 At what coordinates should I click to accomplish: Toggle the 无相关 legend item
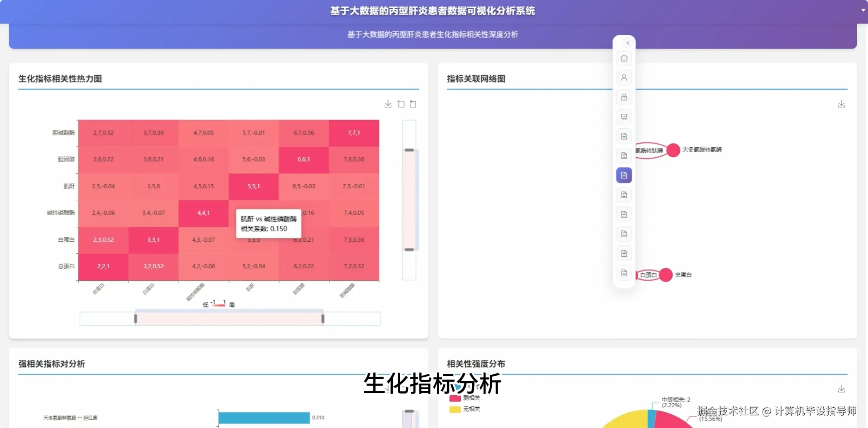coord(465,409)
